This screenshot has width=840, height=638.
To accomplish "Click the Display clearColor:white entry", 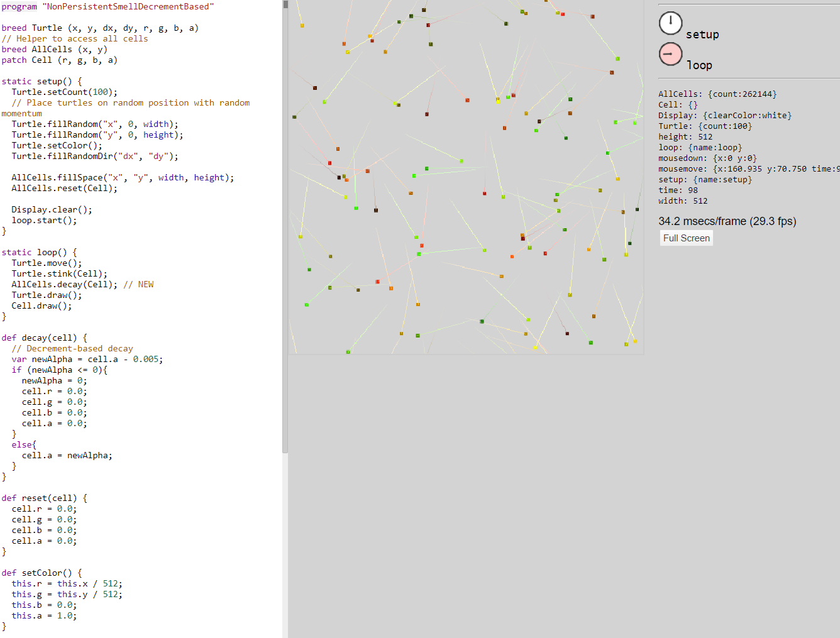I will tap(725, 116).
